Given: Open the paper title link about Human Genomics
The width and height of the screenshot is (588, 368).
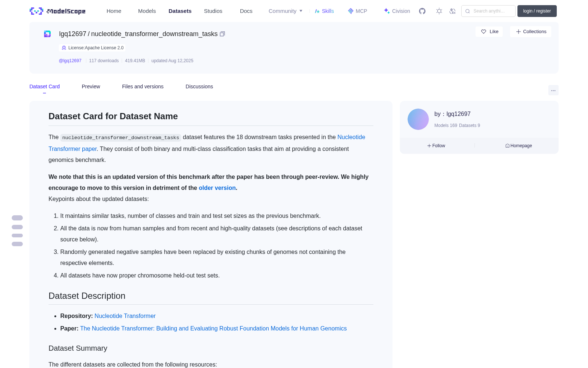Looking at the screenshot, I should tap(214, 328).
